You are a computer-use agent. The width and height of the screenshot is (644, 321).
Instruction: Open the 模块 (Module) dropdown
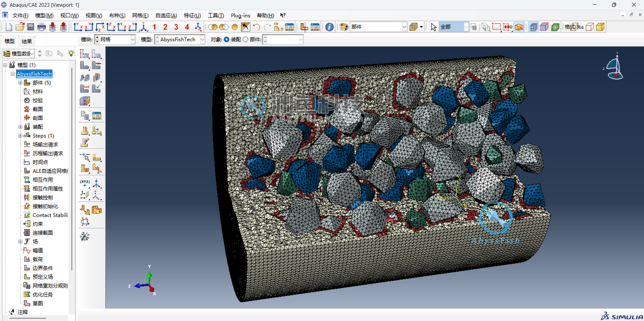(132, 40)
